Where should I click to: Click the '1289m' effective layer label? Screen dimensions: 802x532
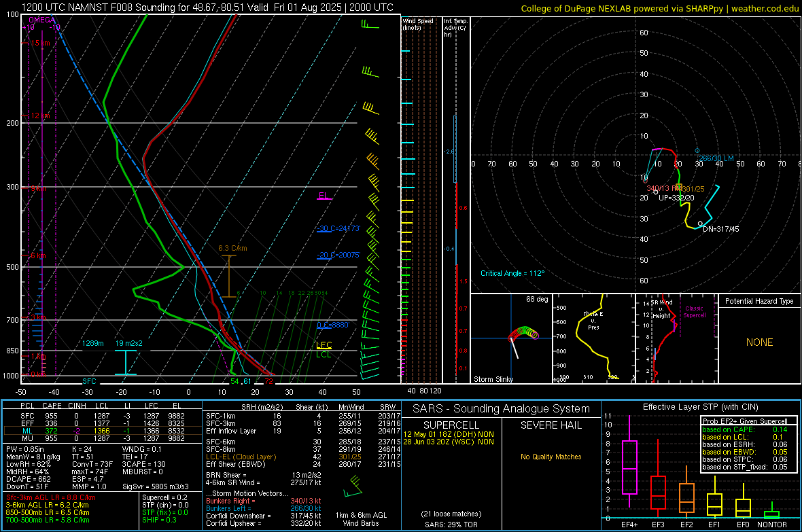tap(93, 343)
